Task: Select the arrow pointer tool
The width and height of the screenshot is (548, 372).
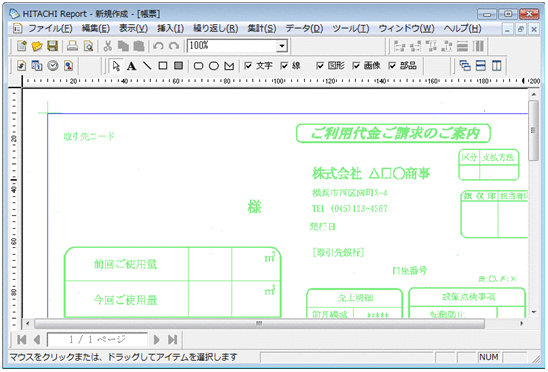Action: coord(116,66)
